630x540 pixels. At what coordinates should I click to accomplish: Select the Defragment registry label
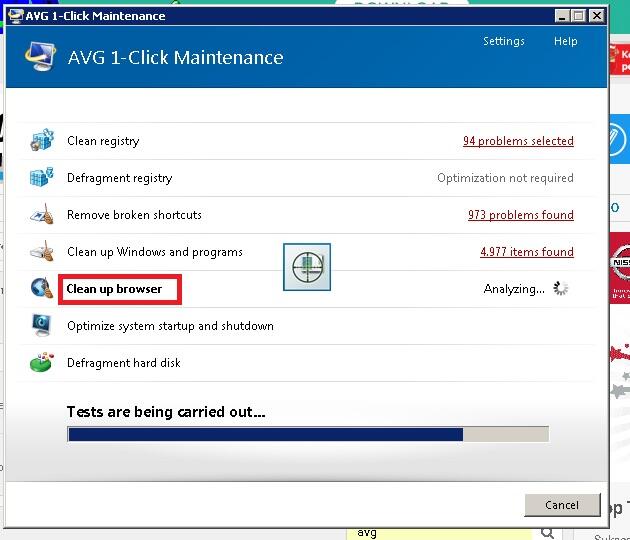119,178
